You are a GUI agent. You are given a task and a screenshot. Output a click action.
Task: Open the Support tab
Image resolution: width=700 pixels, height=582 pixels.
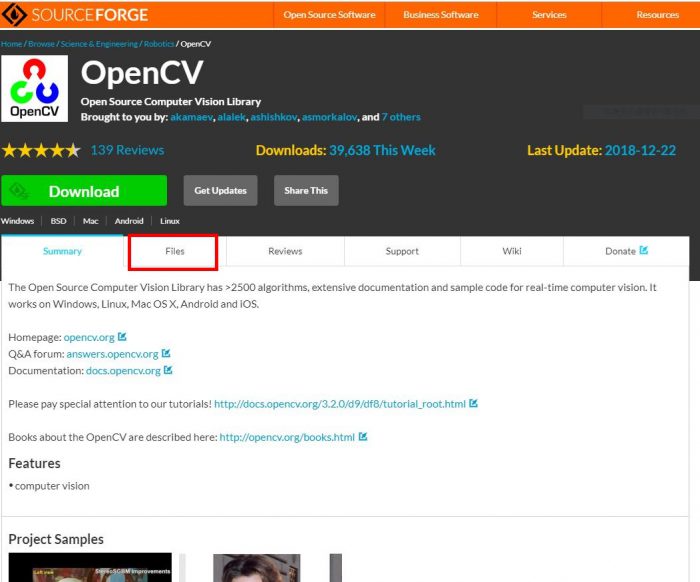(402, 251)
